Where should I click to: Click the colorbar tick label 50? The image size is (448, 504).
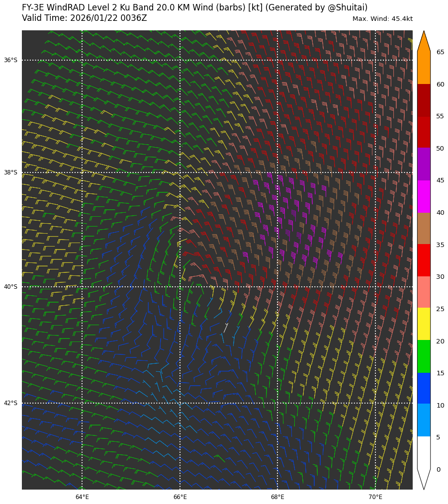[440, 149]
